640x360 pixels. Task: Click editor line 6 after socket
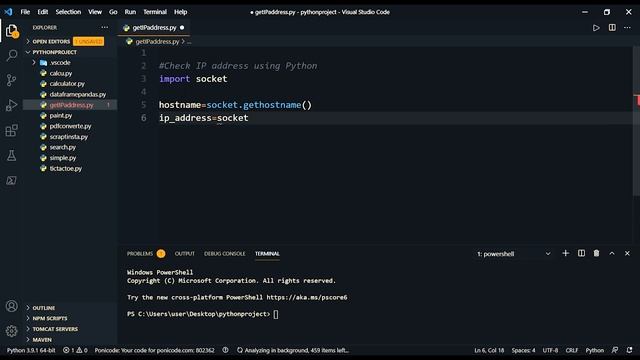249,118
